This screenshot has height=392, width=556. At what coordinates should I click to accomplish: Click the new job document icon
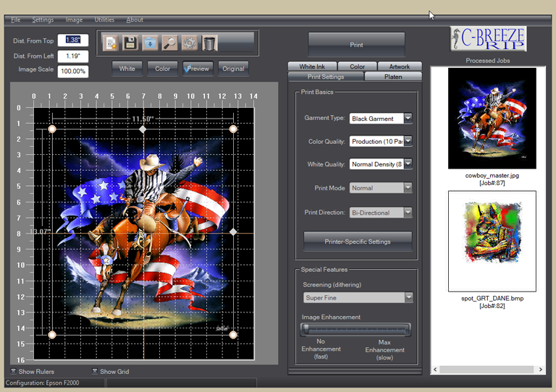tap(111, 43)
